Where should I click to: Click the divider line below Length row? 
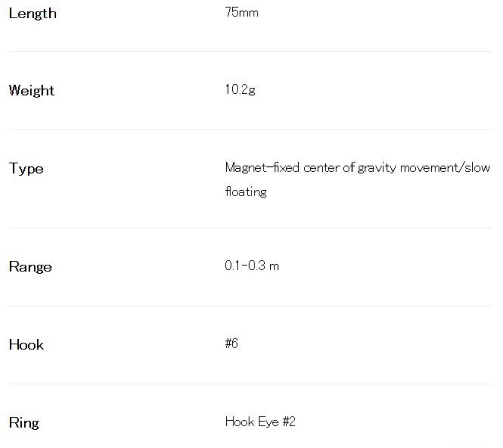click(250, 52)
